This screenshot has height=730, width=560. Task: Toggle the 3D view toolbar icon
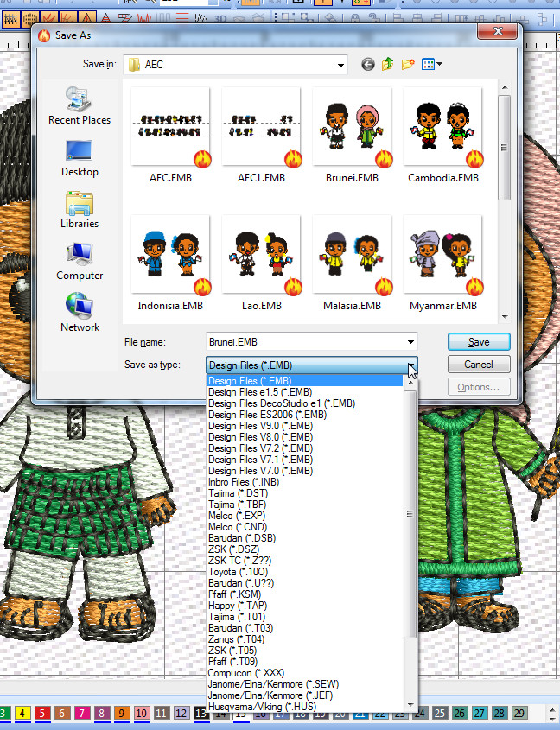pos(220,19)
